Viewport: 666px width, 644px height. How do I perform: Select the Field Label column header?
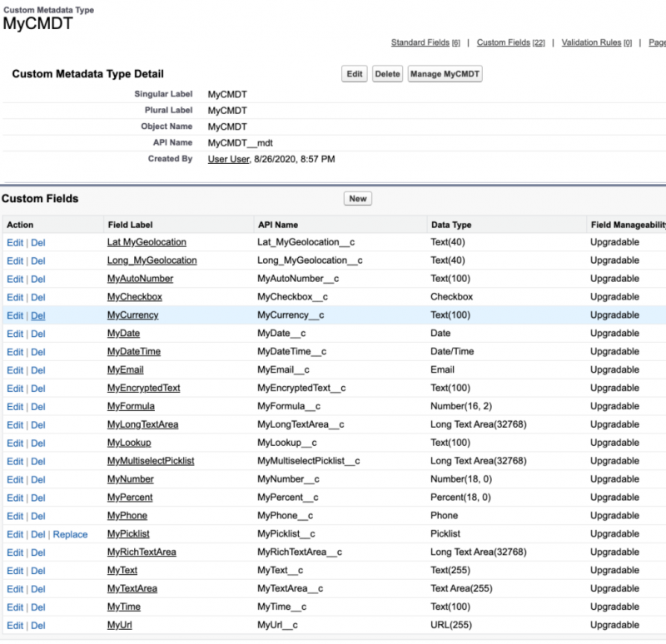(130, 225)
